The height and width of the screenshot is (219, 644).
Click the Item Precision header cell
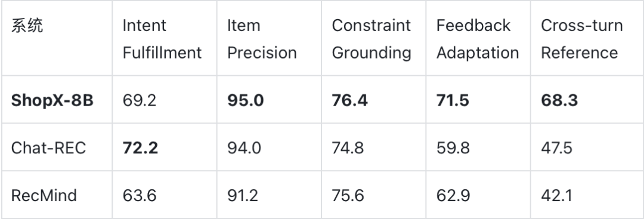(262, 39)
